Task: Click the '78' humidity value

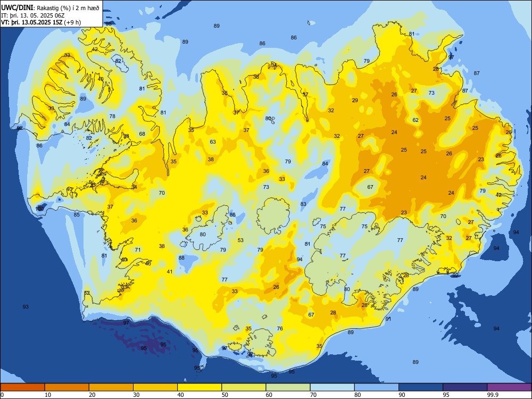Action: tap(112, 116)
